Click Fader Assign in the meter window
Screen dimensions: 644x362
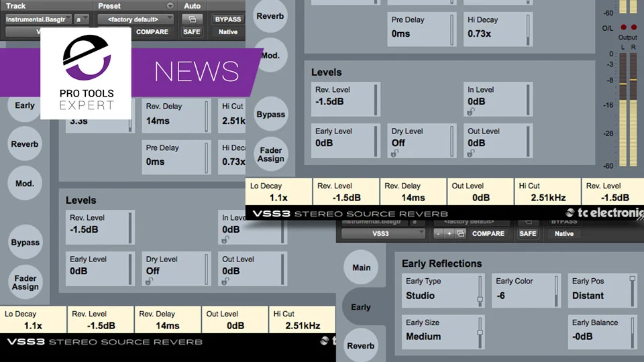coord(270,154)
